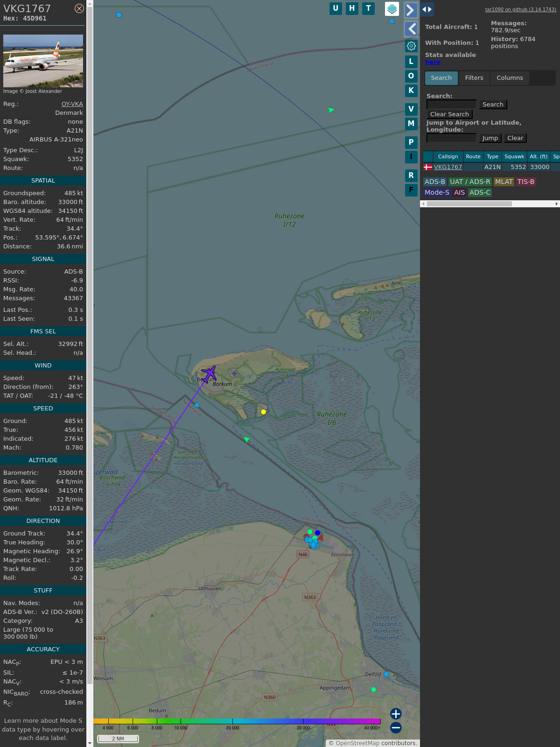The width and height of the screenshot is (560, 747).
Task: Open the tar1090 on github link
Action: (520, 9)
